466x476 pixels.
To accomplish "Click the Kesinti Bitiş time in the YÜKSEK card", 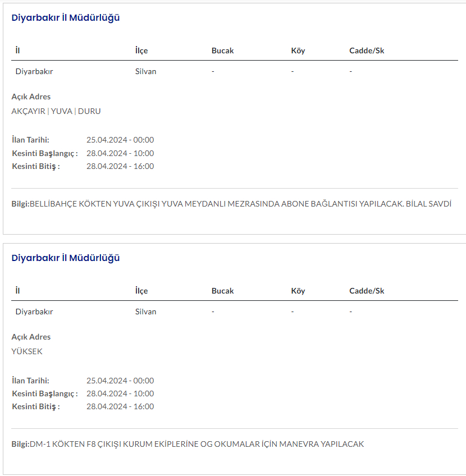I will click(120, 406).
